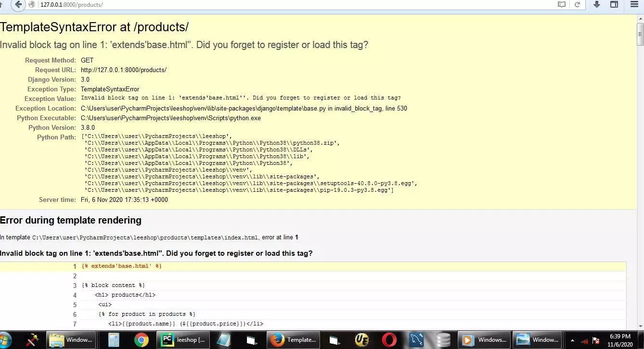Viewport: 644px width, 349px height.
Task: Click the Show Desktop strip at taskbar's right edge
Action: click(x=643, y=340)
